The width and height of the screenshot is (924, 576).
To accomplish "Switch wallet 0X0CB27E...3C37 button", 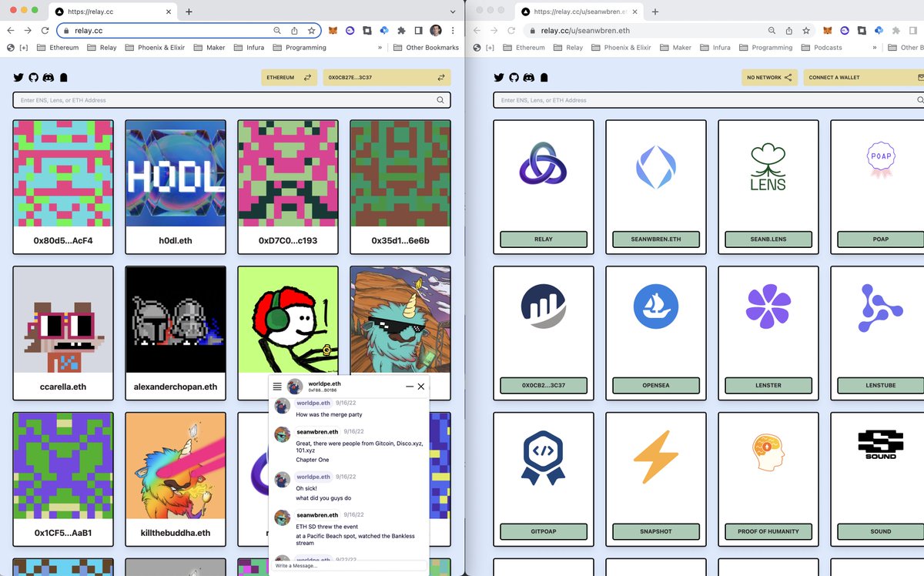I will pyautogui.click(x=387, y=78).
